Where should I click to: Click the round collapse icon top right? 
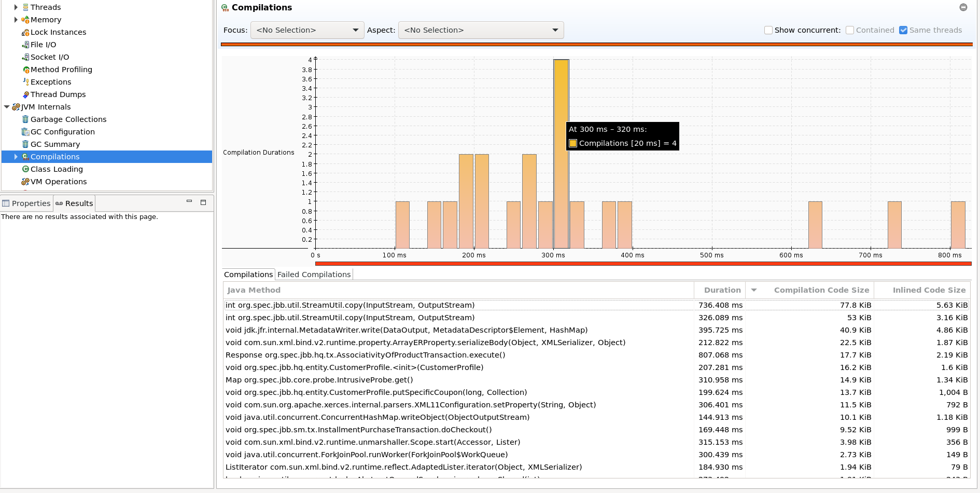point(963,7)
